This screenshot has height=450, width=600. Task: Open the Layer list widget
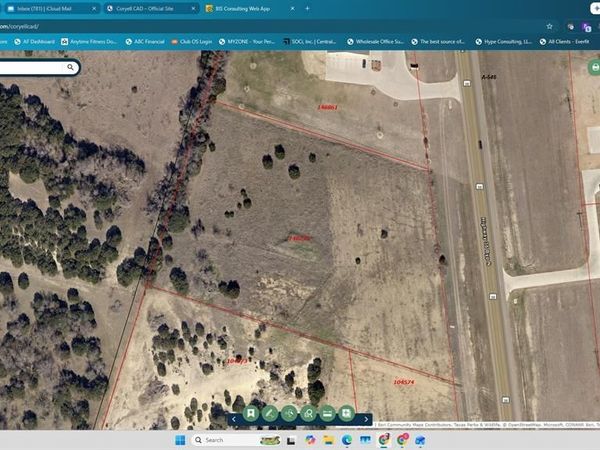click(x=328, y=413)
